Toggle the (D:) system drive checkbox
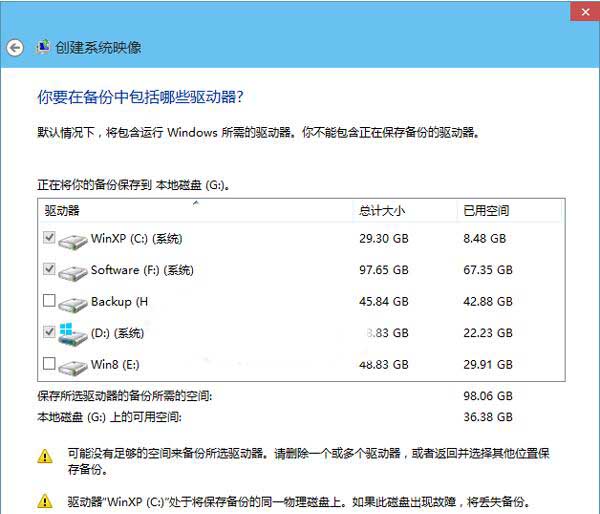The height and width of the screenshot is (514, 600). coord(49,331)
